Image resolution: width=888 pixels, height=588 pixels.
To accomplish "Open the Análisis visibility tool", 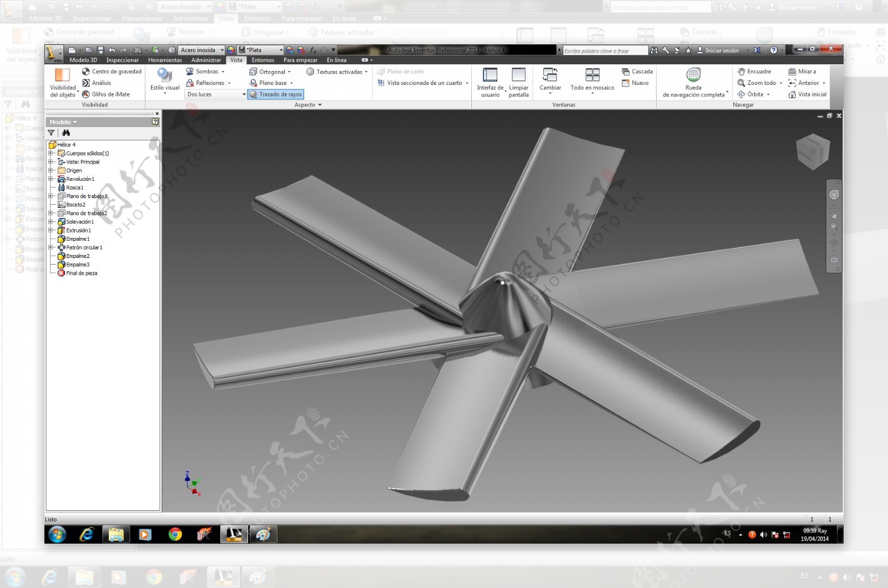I will click(97, 83).
